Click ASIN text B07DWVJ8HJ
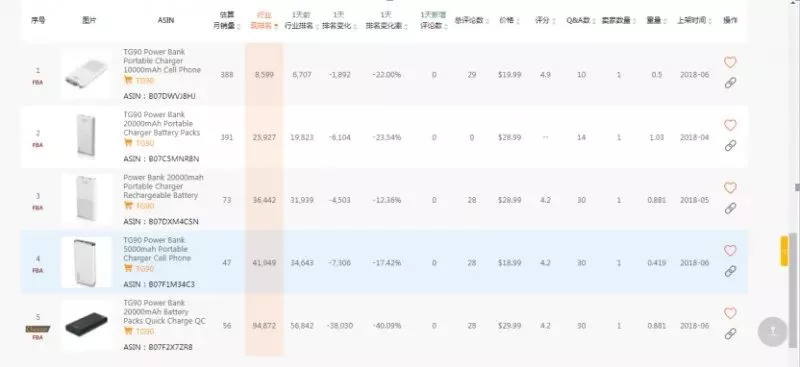 pos(171,96)
